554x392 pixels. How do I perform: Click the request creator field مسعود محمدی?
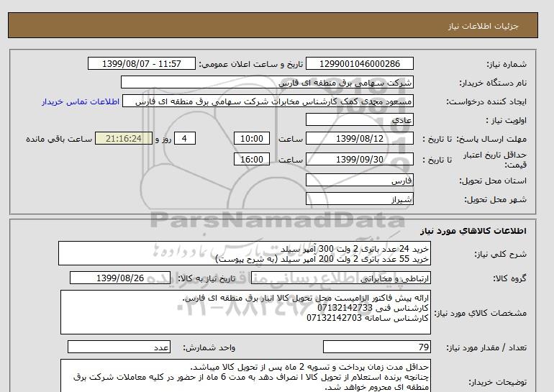(x=268, y=101)
